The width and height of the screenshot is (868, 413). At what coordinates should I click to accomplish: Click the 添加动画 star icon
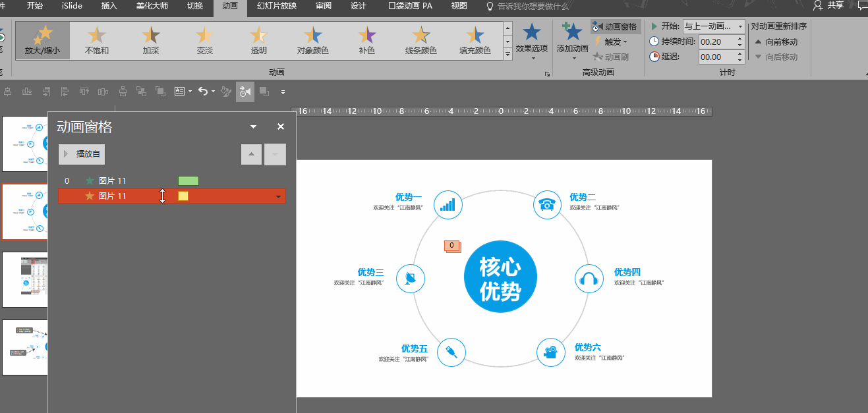pyautogui.click(x=572, y=32)
